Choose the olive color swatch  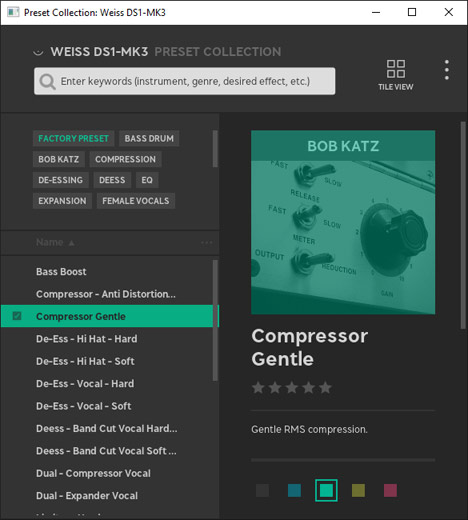coord(358,490)
